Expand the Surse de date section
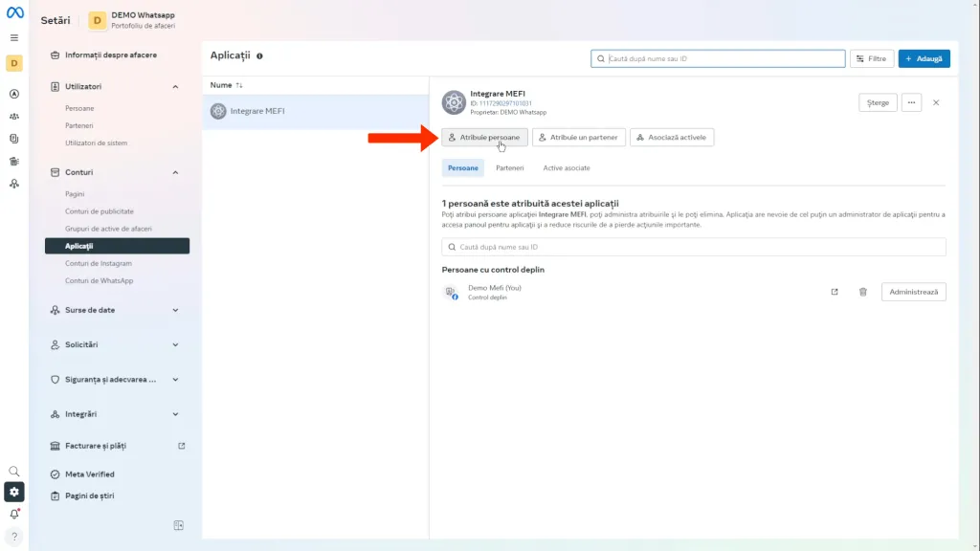Image resolution: width=980 pixels, height=551 pixels. click(x=176, y=310)
